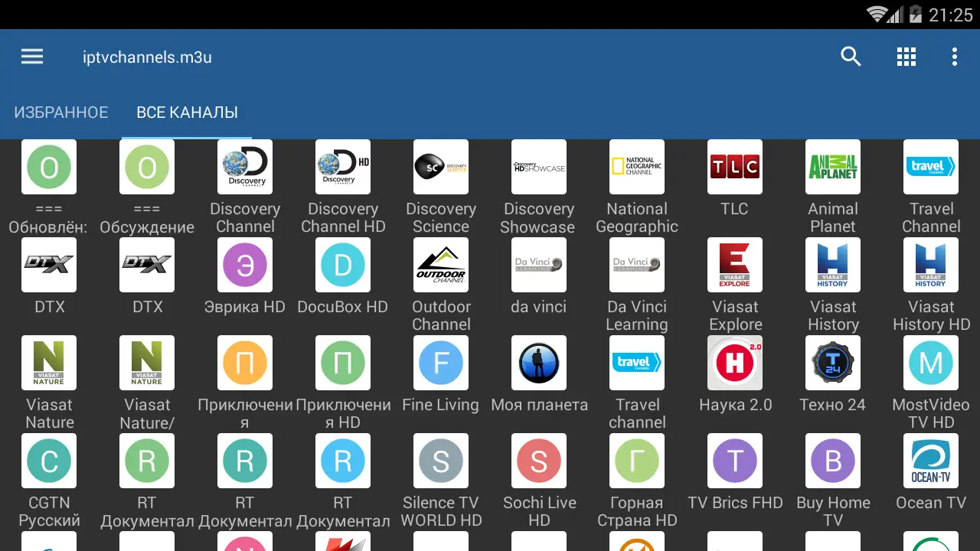Select the Animal Planet channel logo

tap(832, 167)
